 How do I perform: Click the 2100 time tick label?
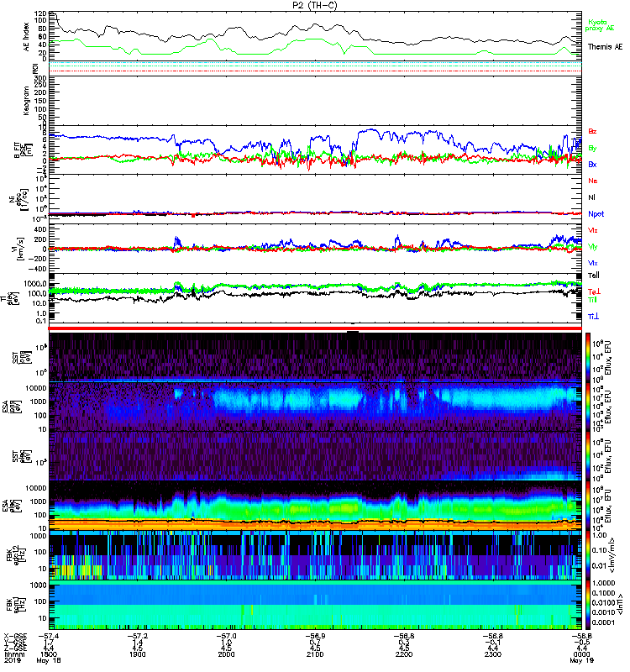point(315,654)
